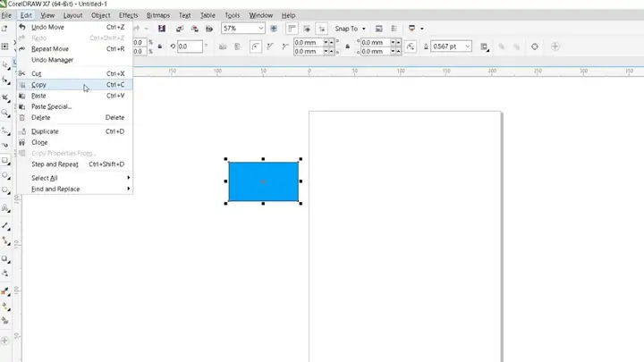Open the Wrap Text flyout

coord(484,46)
